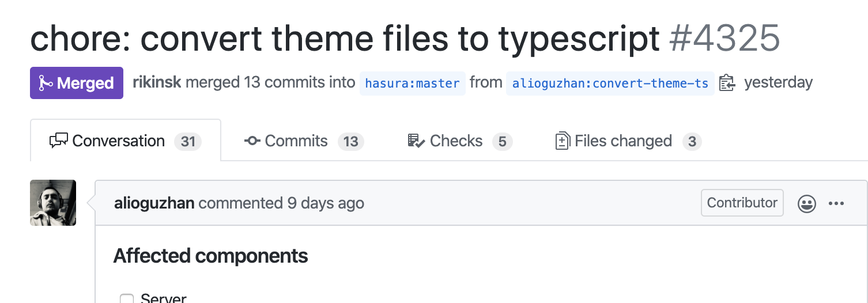
Task: Click the pull request number #4325
Action: [x=724, y=39]
